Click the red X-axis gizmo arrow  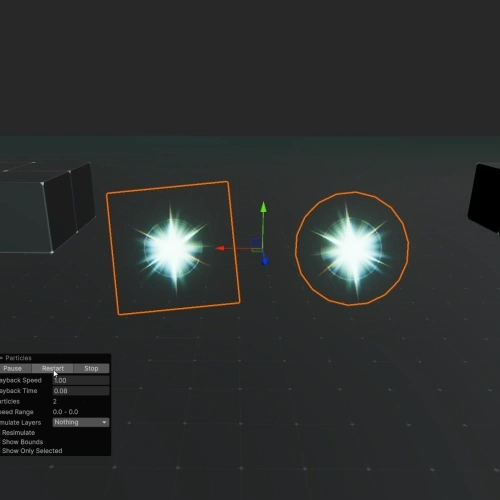click(x=220, y=248)
